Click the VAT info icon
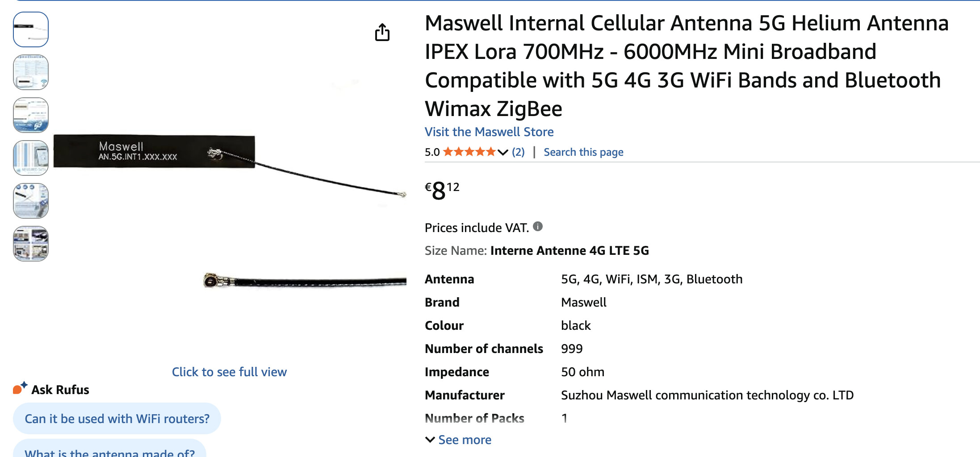This screenshot has height=457, width=980. click(x=538, y=227)
